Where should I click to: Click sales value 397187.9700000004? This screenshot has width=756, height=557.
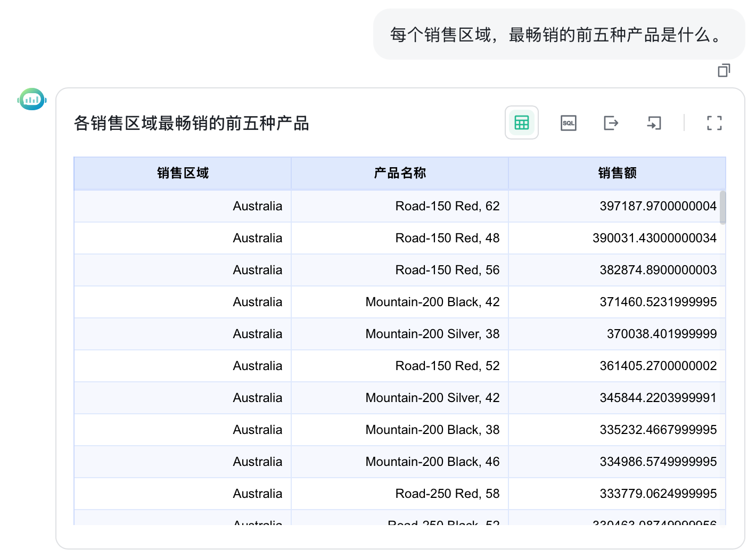tap(658, 206)
